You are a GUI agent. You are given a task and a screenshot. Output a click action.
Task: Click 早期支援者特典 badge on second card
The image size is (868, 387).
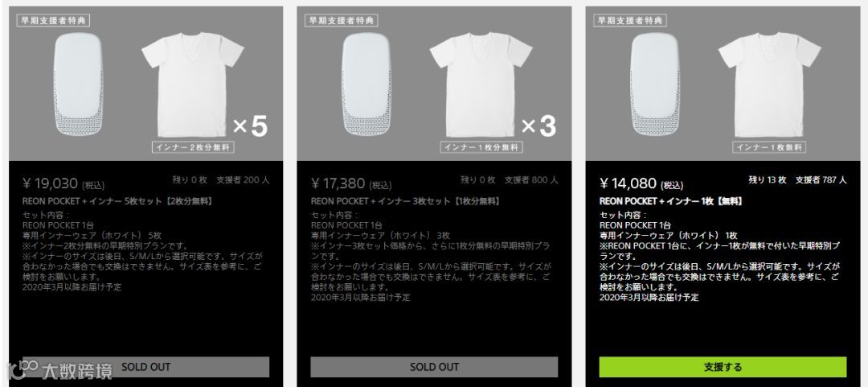click(341, 20)
